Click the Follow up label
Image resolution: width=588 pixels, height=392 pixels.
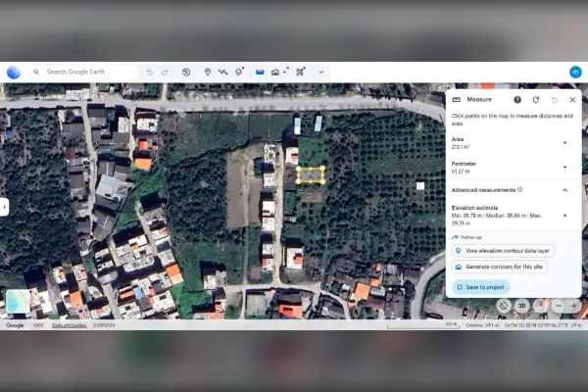click(x=471, y=237)
